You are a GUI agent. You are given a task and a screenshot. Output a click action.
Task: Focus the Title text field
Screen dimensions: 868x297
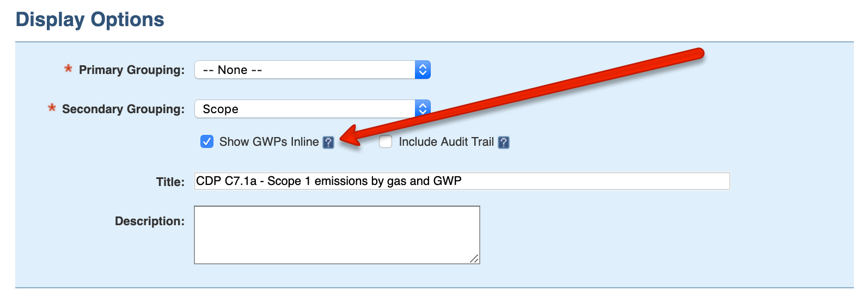(x=462, y=181)
